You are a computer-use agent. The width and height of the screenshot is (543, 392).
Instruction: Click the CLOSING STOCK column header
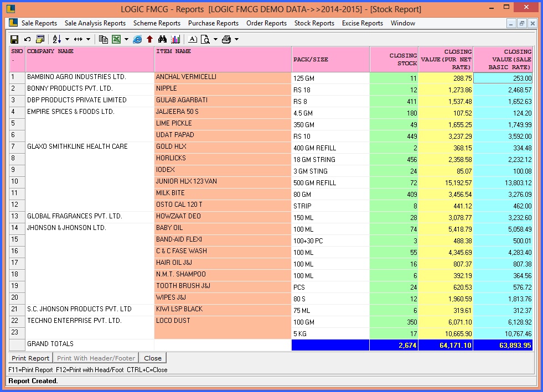coord(394,59)
